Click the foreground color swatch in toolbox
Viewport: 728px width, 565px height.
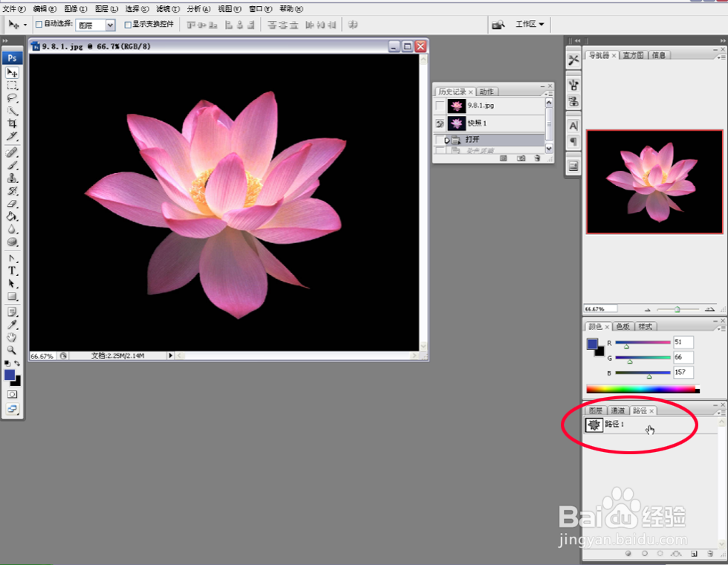click(9, 375)
